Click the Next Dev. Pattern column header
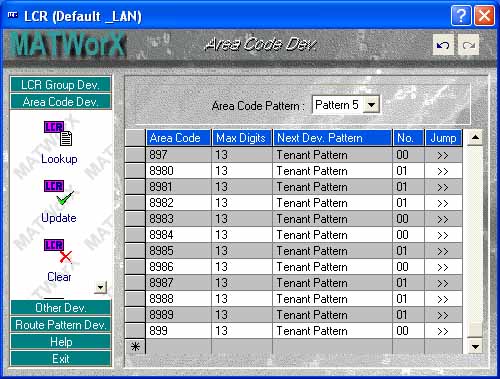The height and width of the screenshot is (379, 500). [333, 138]
